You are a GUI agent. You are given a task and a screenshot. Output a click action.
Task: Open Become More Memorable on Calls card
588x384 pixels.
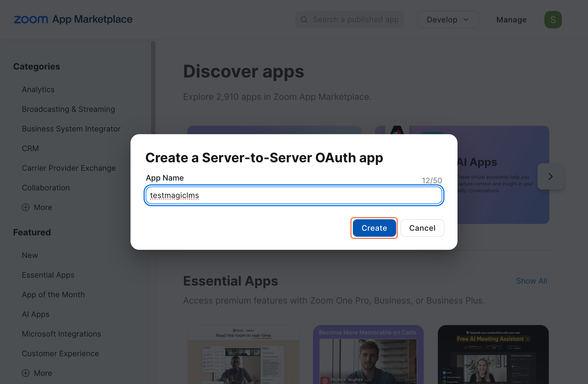(x=368, y=355)
